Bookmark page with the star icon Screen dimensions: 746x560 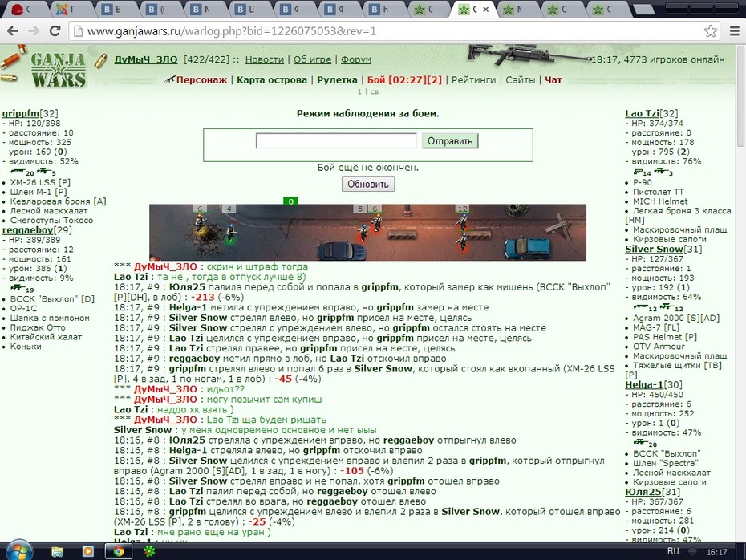click(711, 31)
